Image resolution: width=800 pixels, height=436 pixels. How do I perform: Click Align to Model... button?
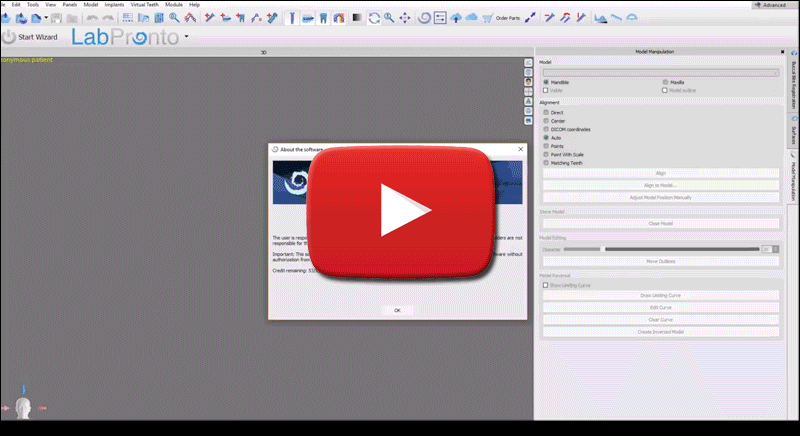661,185
